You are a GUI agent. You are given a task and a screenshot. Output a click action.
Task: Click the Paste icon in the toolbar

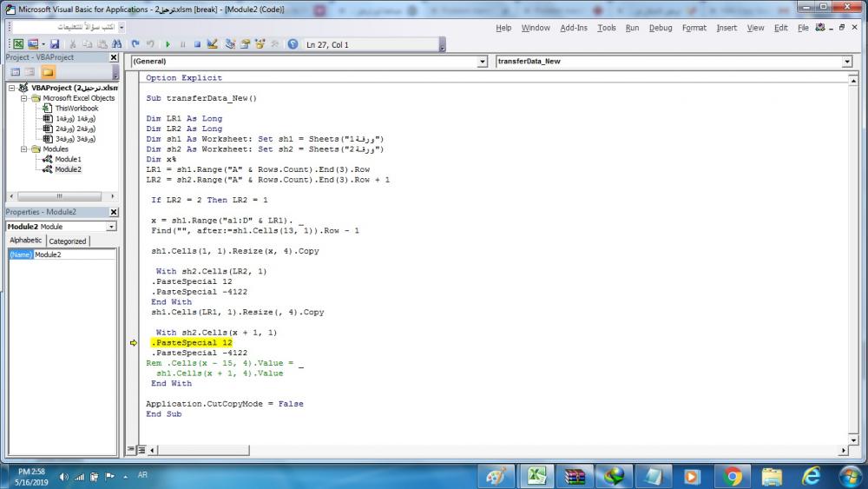pos(102,44)
